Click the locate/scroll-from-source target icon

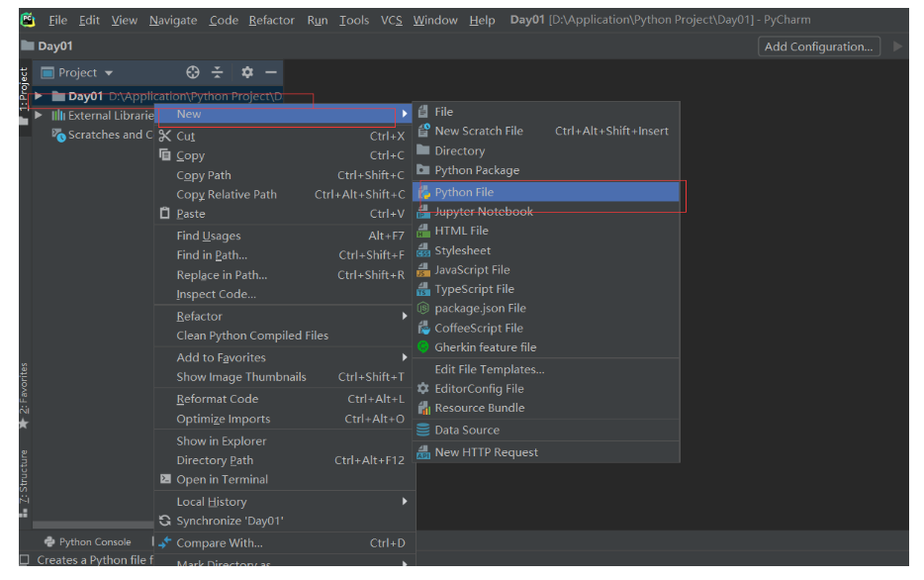[193, 72]
